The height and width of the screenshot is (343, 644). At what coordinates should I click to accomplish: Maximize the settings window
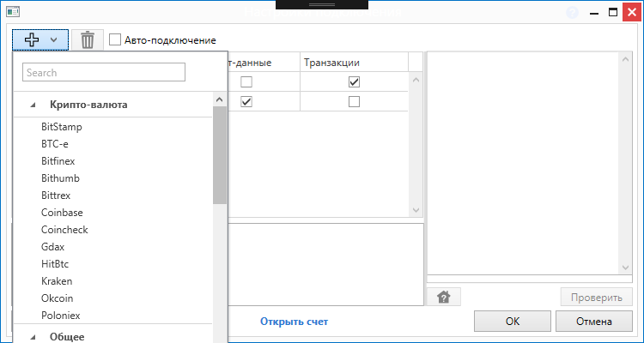[613, 12]
